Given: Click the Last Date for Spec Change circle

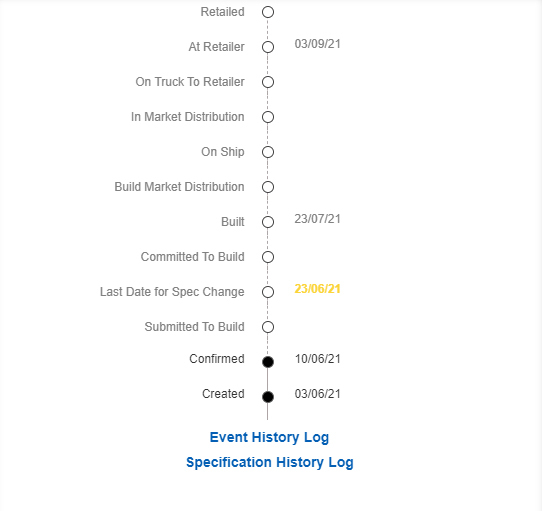Looking at the screenshot, I should pyautogui.click(x=268, y=292).
